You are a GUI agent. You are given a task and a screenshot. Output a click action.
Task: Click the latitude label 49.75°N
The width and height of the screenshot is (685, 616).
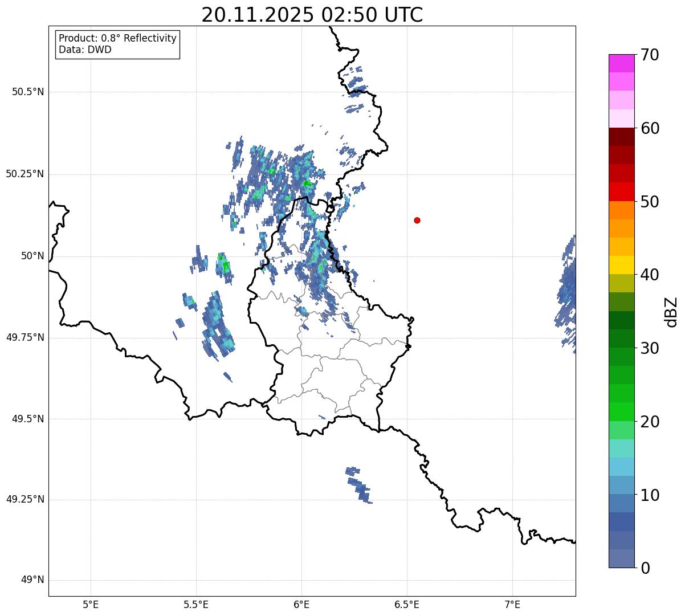click(25, 337)
